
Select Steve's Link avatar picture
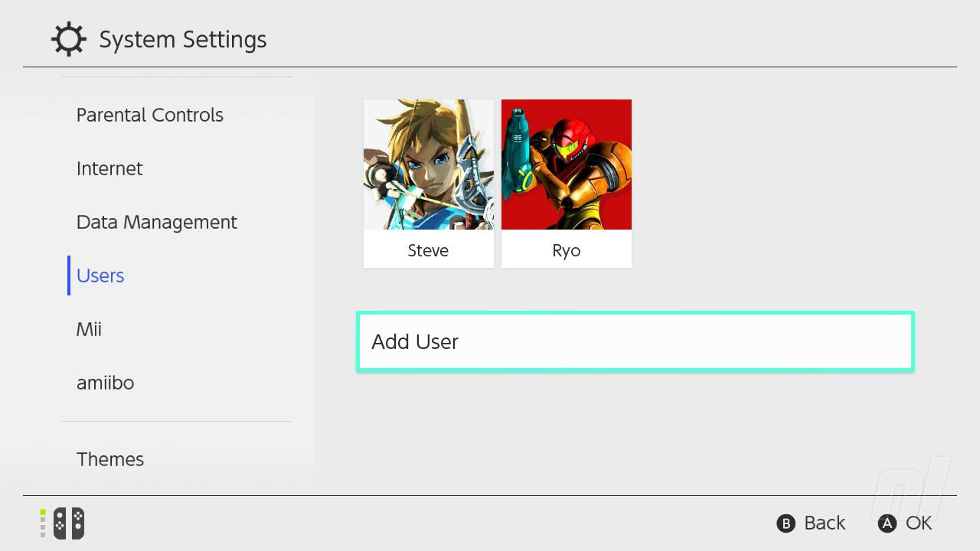429,165
